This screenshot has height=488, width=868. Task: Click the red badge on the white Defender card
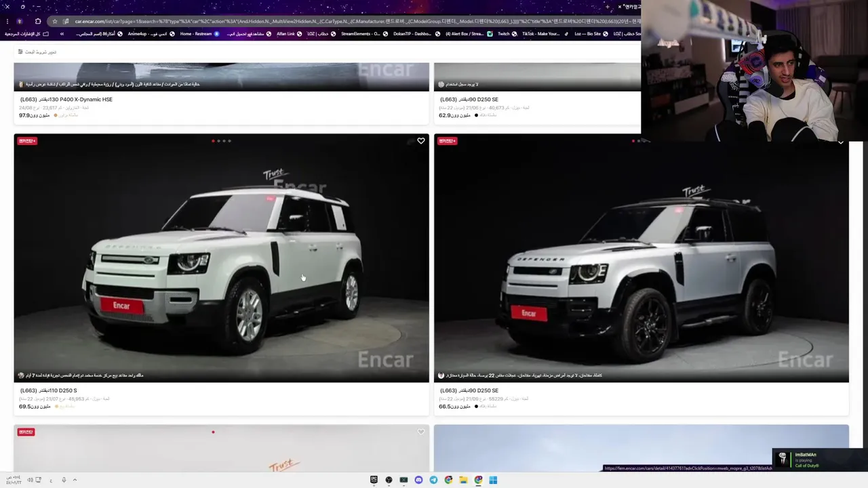[x=27, y=141]
